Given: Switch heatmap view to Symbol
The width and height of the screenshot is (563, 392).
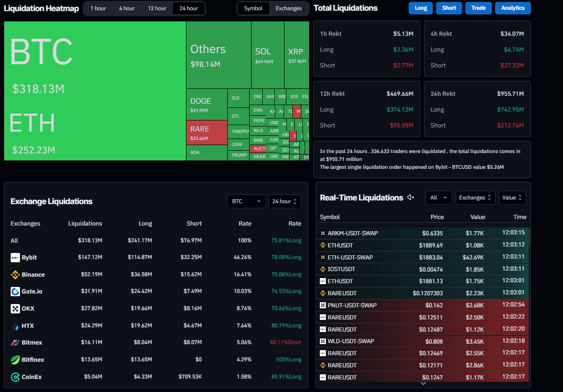Looking at the screenshot, I should click(x=253, y=8).
